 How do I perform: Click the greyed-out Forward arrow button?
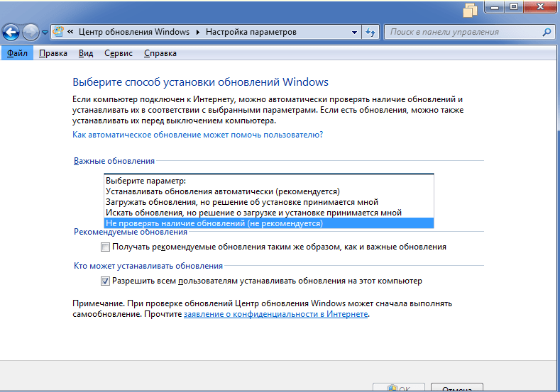click(x=31, y=33)
